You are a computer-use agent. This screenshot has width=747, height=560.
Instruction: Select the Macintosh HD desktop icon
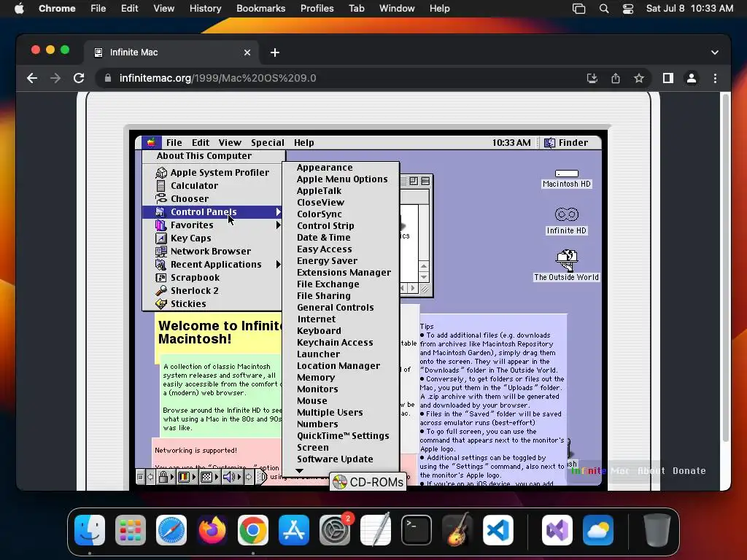[x=566, y=179]
